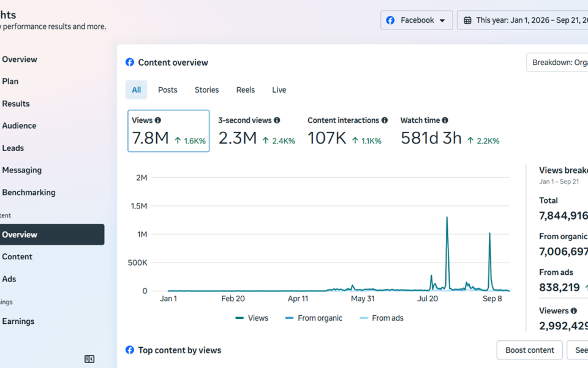The height and width of the screenshot is (368, 588).
Task: Click the late July views peak
Action: click(447, 218)
